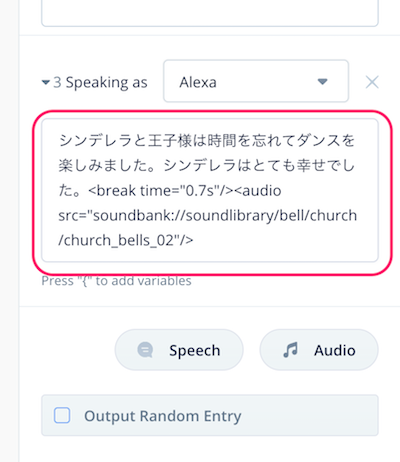This screenshot has width=400, height=462.
Task: Open the Alexa voice dropdown
Action: (256, 81)
